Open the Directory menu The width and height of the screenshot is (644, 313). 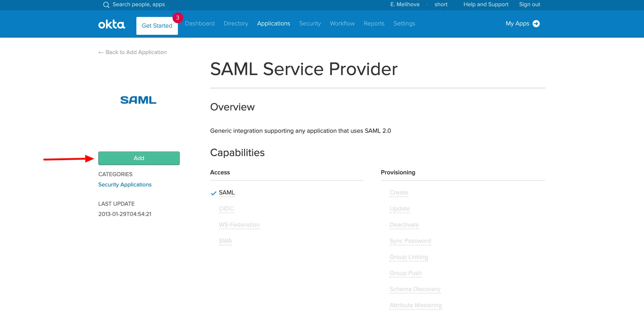tap(236, 24)
